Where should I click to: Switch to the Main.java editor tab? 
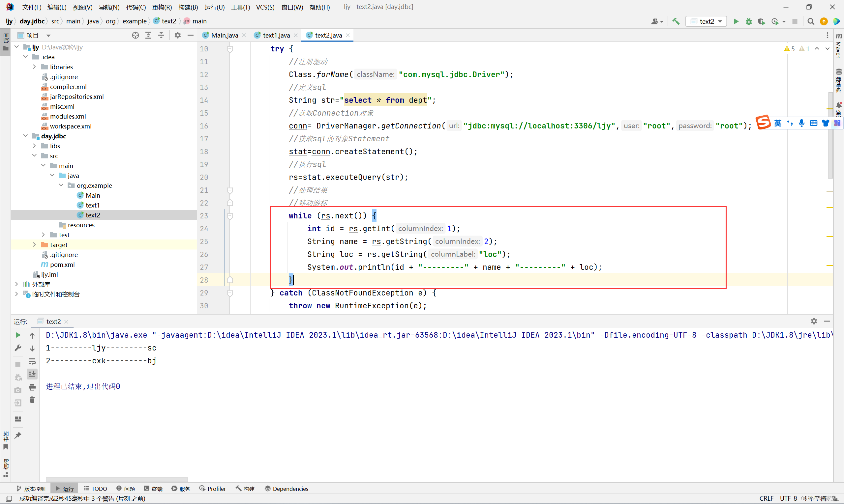224,35
